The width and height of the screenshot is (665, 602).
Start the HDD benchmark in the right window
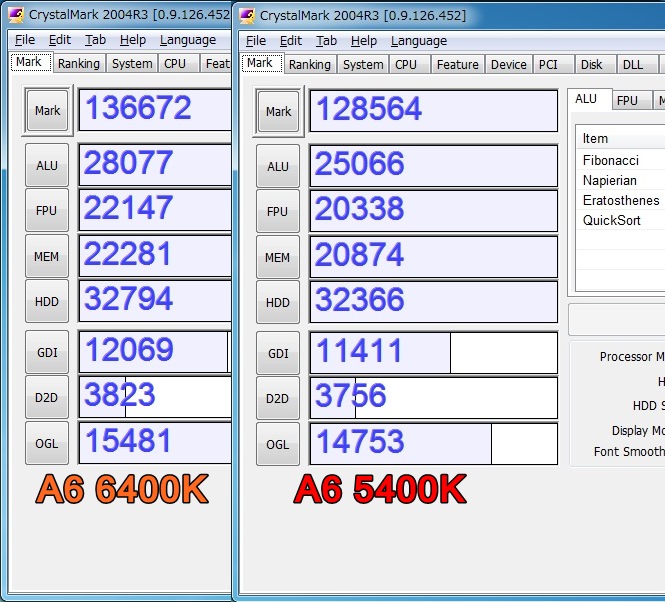point(278,302)
